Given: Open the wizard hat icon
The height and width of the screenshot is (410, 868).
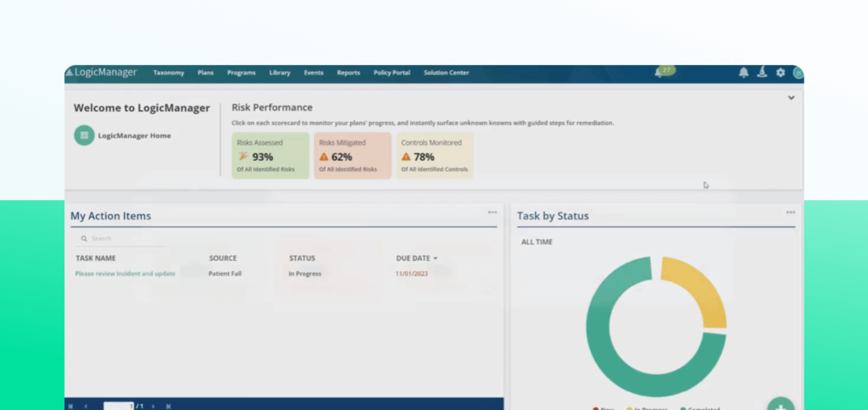Looking at the screenshot, I should tap(762, 73).
